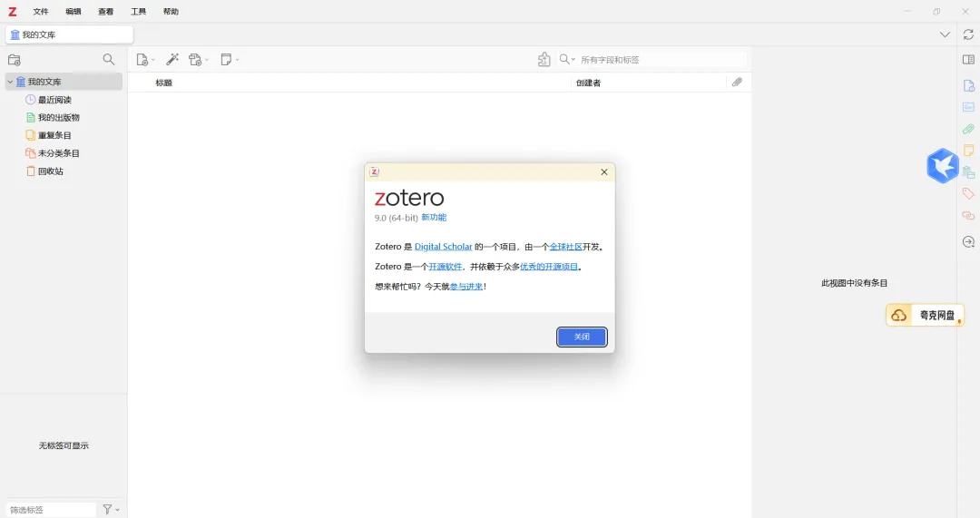This screenshot has width=980, height=518.
Task: Select 重复条目 in the sidebar
Action: click(54, 135)
